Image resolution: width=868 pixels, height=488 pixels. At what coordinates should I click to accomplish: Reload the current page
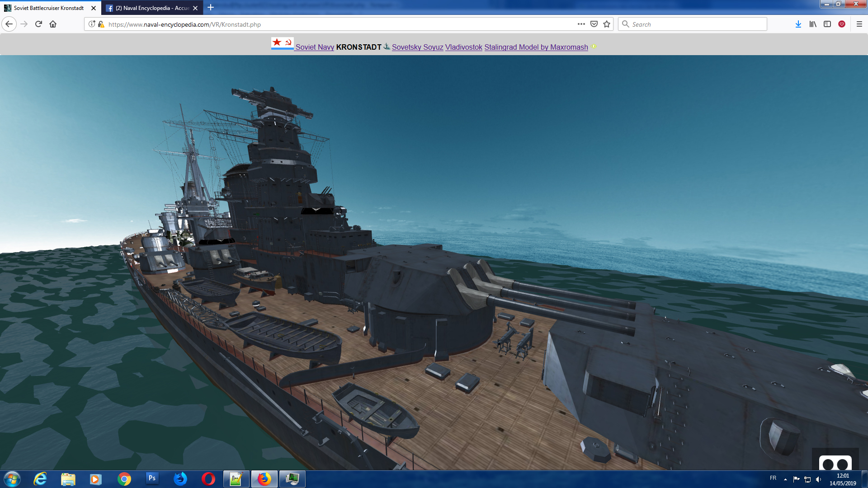click(38, 24)
